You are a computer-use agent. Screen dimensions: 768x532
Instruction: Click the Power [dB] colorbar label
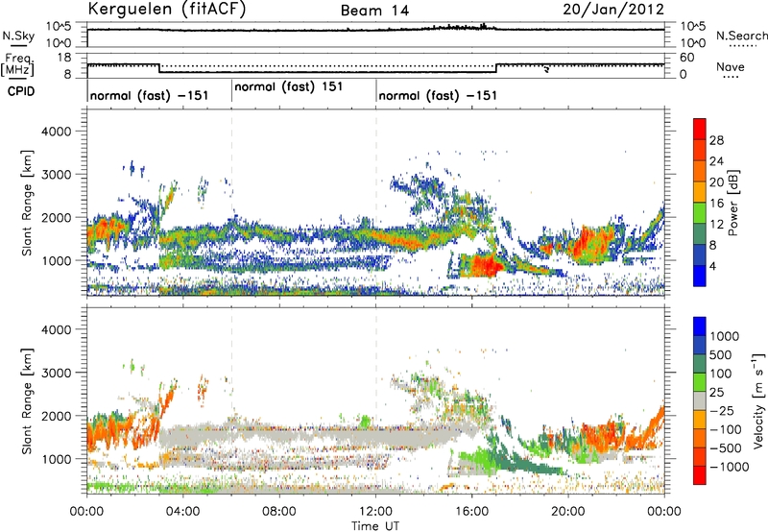(x=733, y=203)
